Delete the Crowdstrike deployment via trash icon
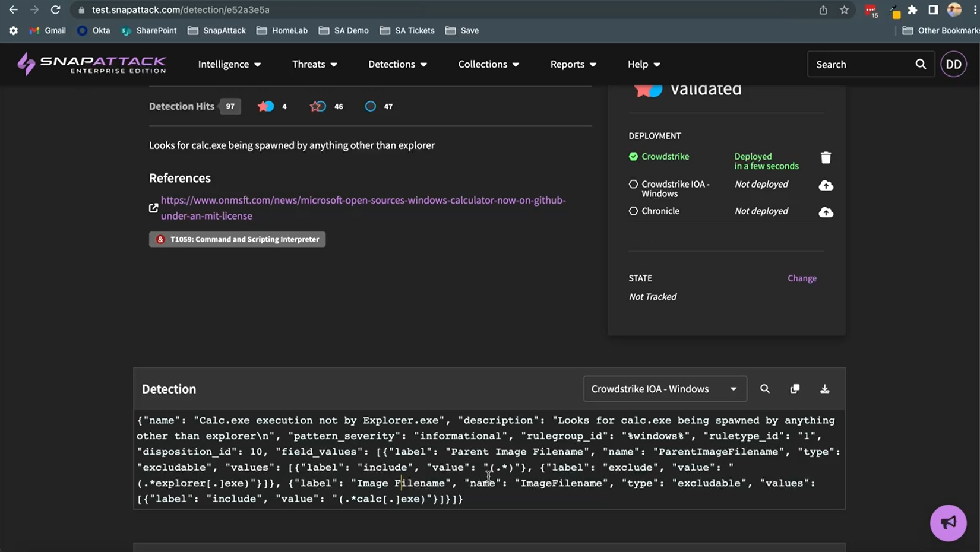Image resolution: width=980 pixels, height=552 pixels. [826, 157]
